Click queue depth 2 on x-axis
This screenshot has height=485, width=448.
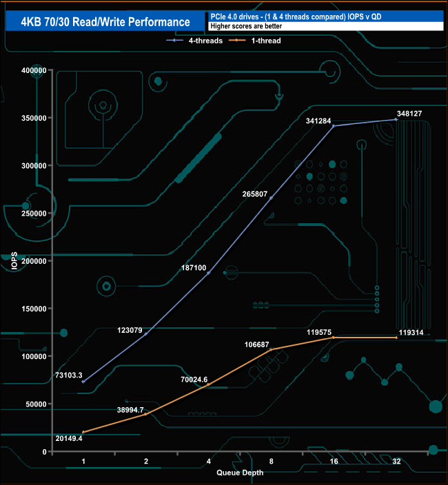click(146, 461)
